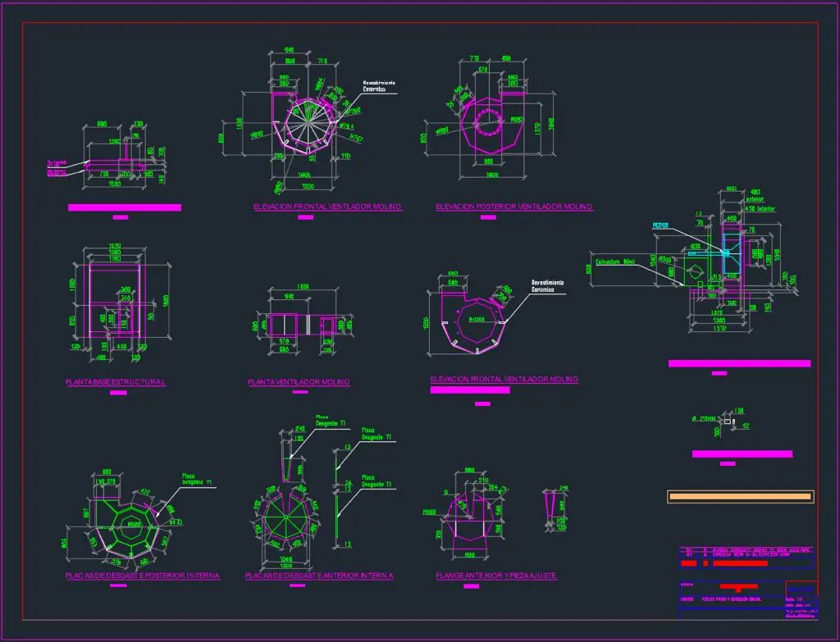Screen dimensions: 840x642
Task: Click the 'ELEVACION POSTERIOR VENTILADOR MOLINO' title
Action: click(514, 207)
